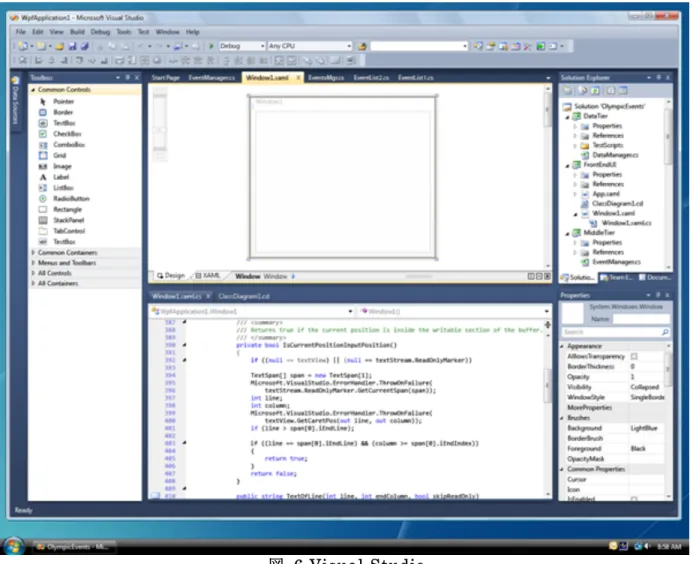693x564 pixels.
Task: Collapse the Common Controls toolbox group
Action: point(33,90)
